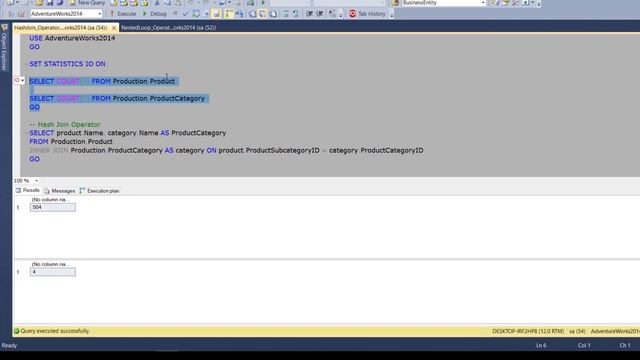Click the Connect icon left of database dropdown
The height and width of the screenshot is (360, 640).
tap(11, 13)
